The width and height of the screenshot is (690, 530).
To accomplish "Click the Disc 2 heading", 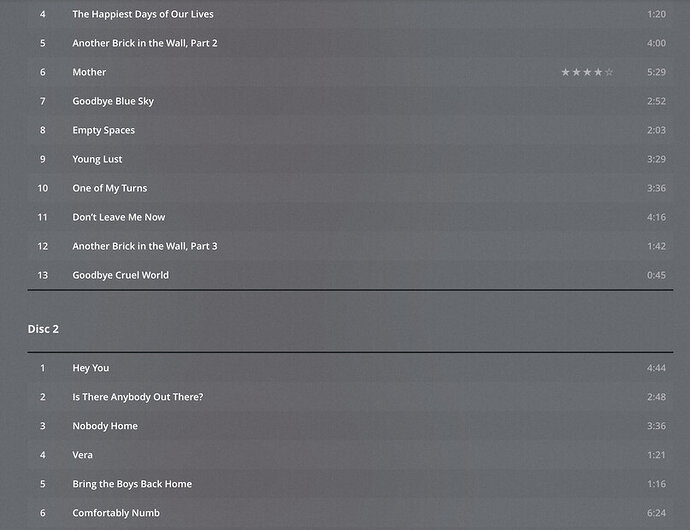I will point(43,329).
